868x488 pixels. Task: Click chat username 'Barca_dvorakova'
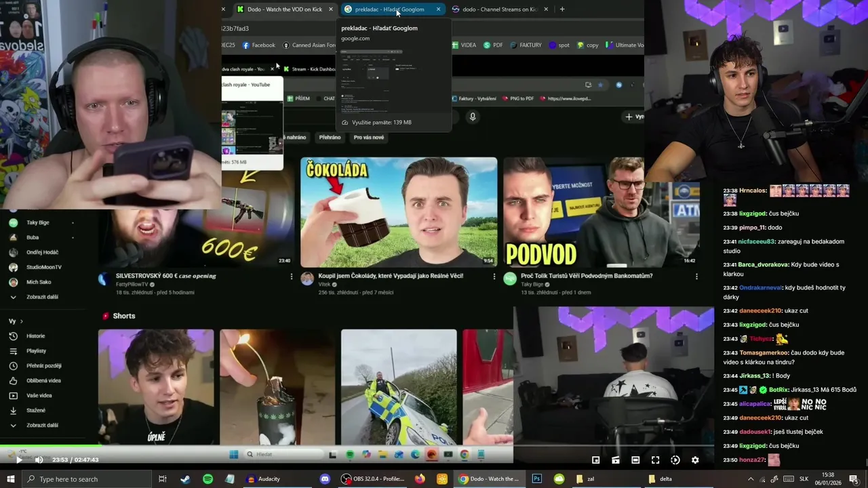(763, 265)
